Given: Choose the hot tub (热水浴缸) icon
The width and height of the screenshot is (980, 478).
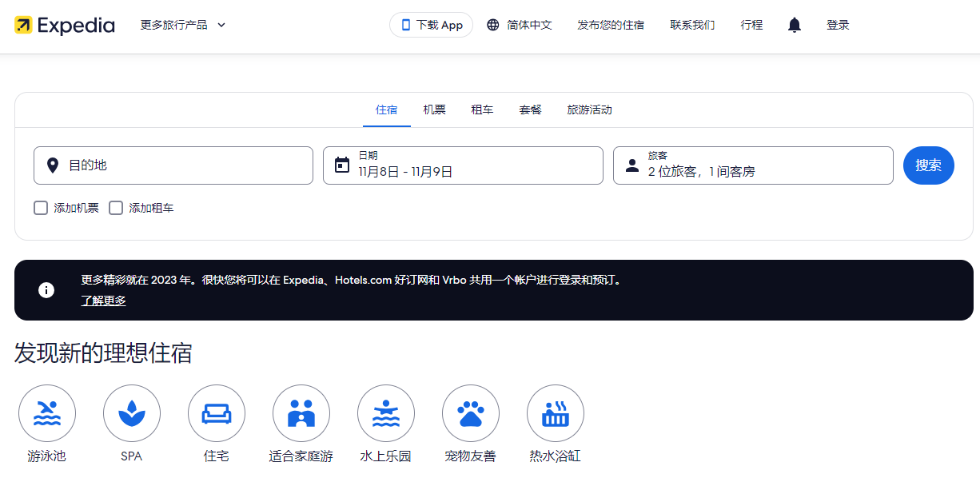Looking at the screenshot, I should (x=556, y=413).
